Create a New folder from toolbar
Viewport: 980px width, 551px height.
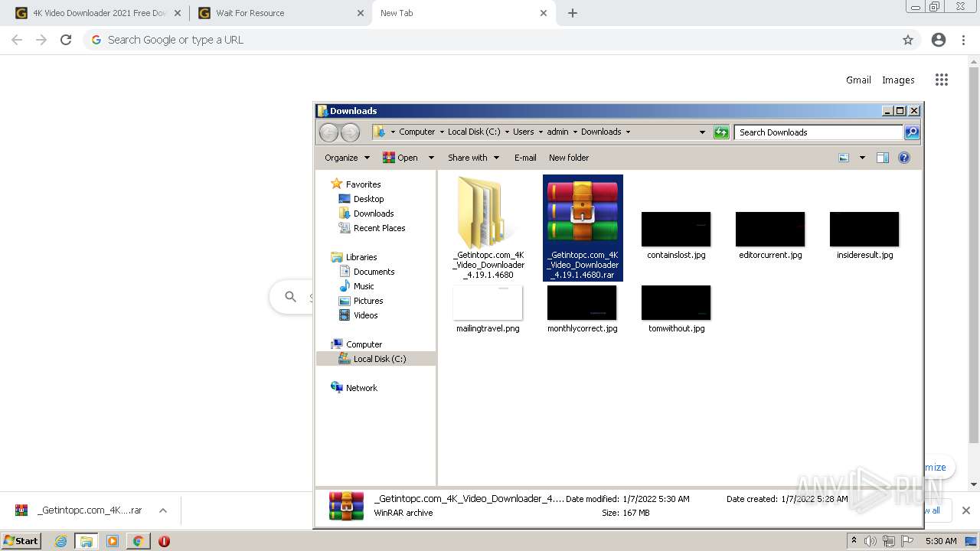click(x=569, y=158)
